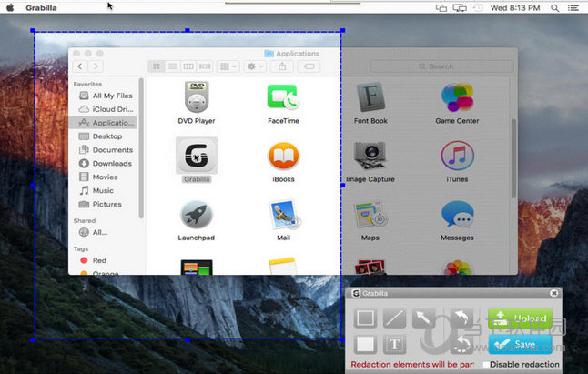Viewport: 588px width, 374px height.
Task: Open Notification Center from menu bar
Action: click(x=573, y=8)
